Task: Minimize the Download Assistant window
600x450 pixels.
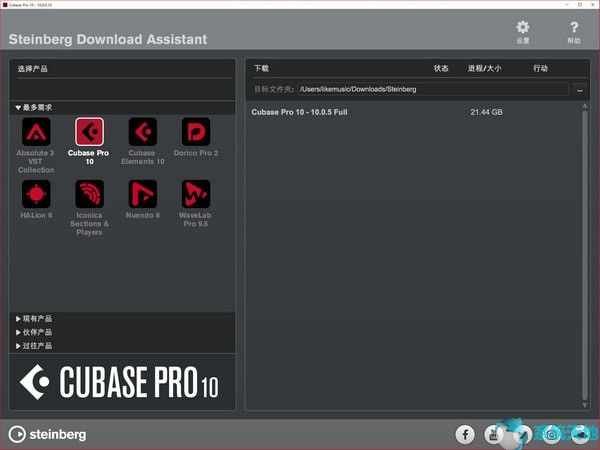Action: point(568,5)
